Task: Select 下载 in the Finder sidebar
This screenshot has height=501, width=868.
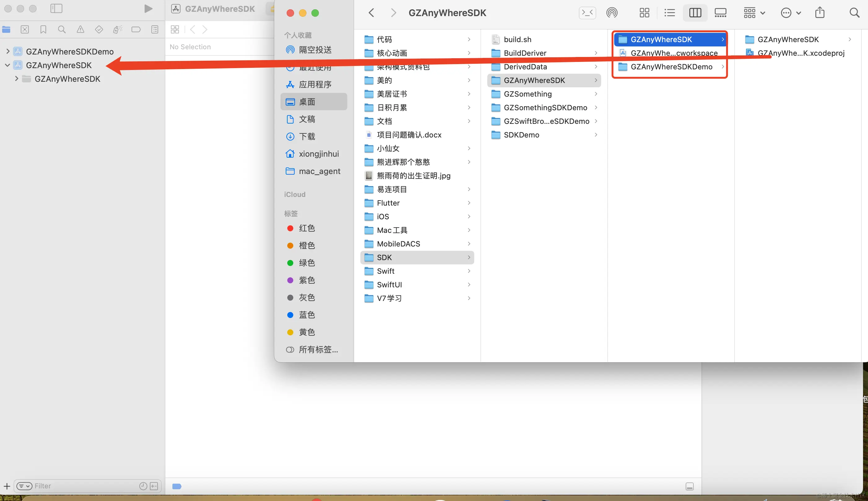Action: (307, 137)
